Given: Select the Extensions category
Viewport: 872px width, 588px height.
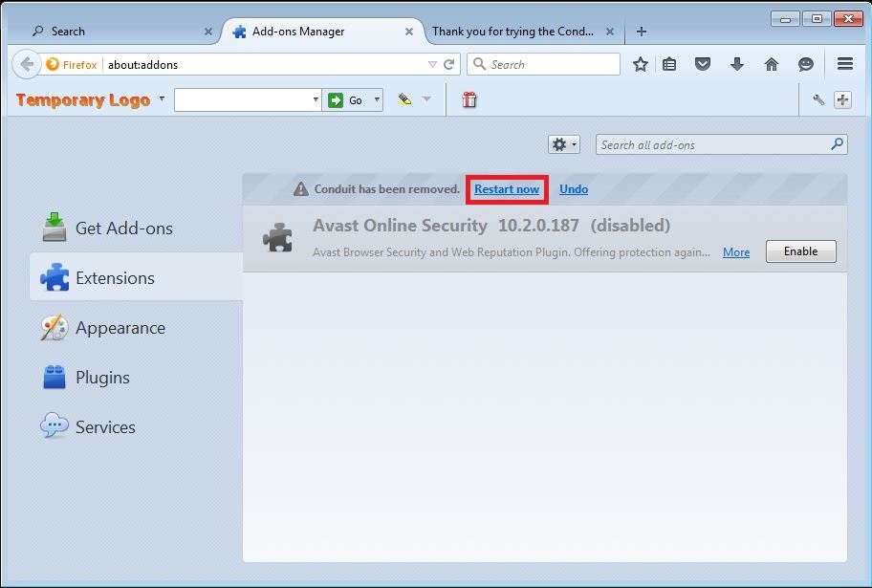Looking at the screenshot, I should point(136,277).
